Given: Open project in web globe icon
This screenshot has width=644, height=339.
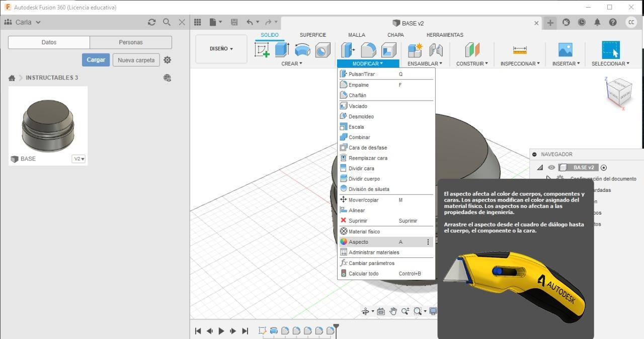Looking at the screenshot, I should click(x=168, y=78).
